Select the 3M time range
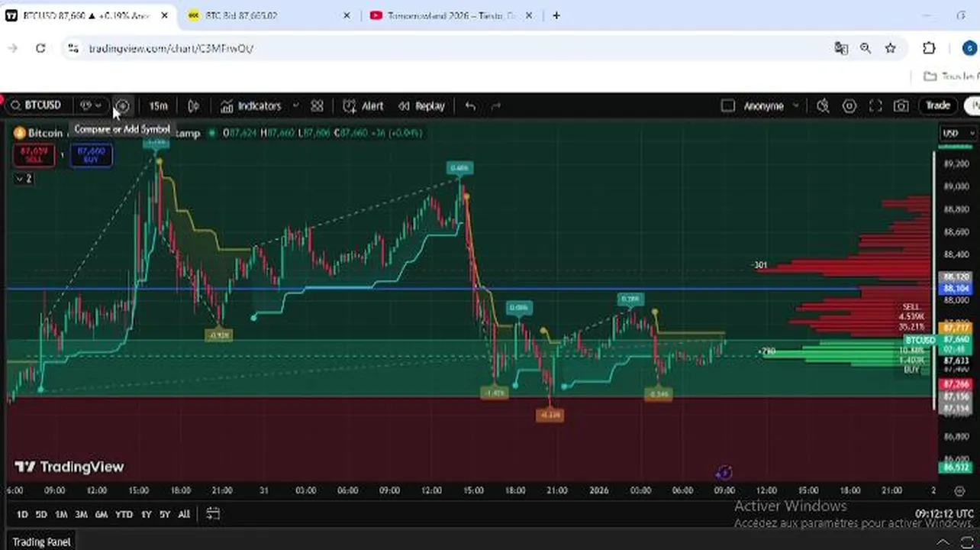Viewport: 980px width, 550px height. [81, 514]
